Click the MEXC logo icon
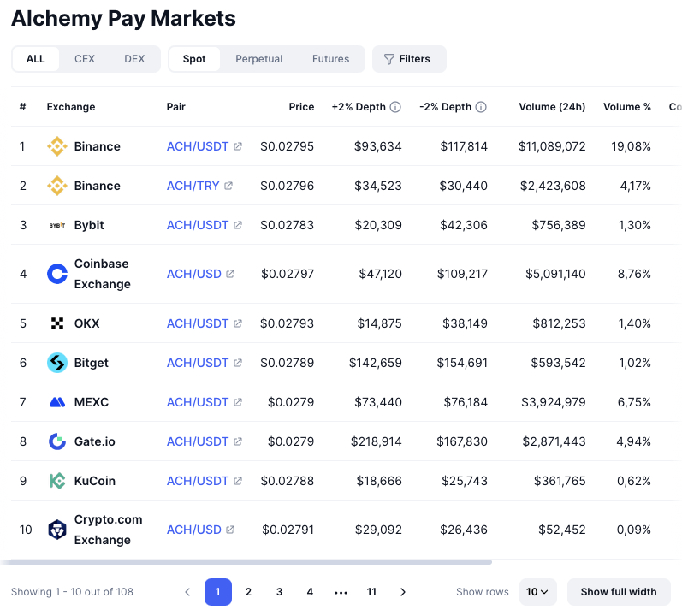This screenshot has width=682, height=616. pos(57,402)
